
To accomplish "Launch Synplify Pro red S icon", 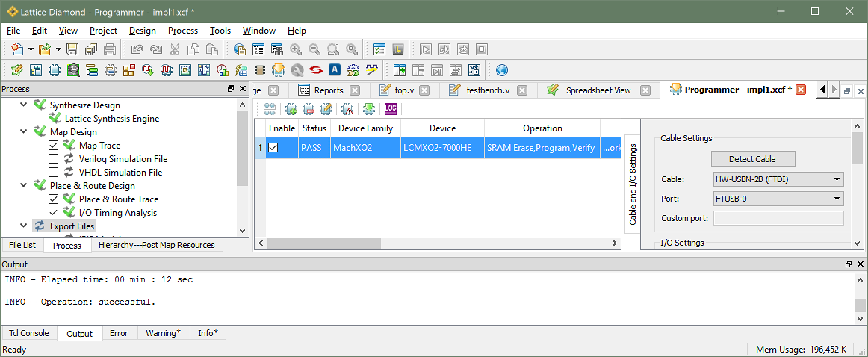I will (x=315, y=70).
